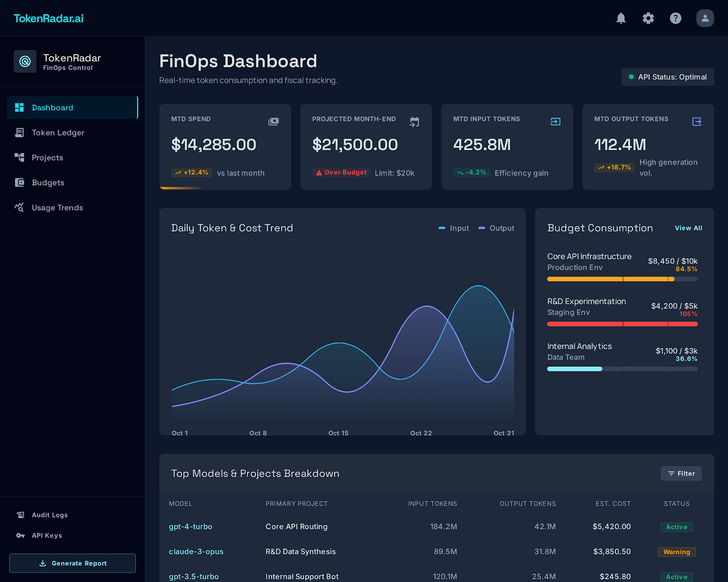Open gpt-3.5-turbo model link
The height and width of the screenshot is (582, 728).
click(x=194, y=577)
